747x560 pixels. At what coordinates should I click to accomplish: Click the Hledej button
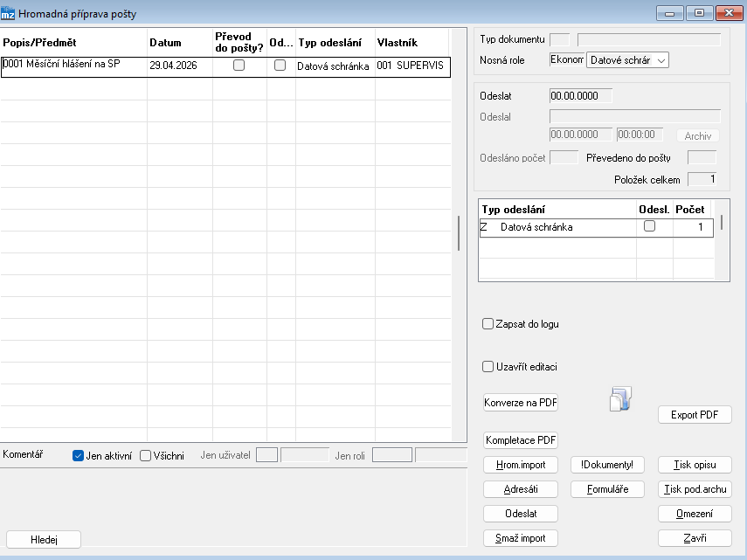click(44, 540)
